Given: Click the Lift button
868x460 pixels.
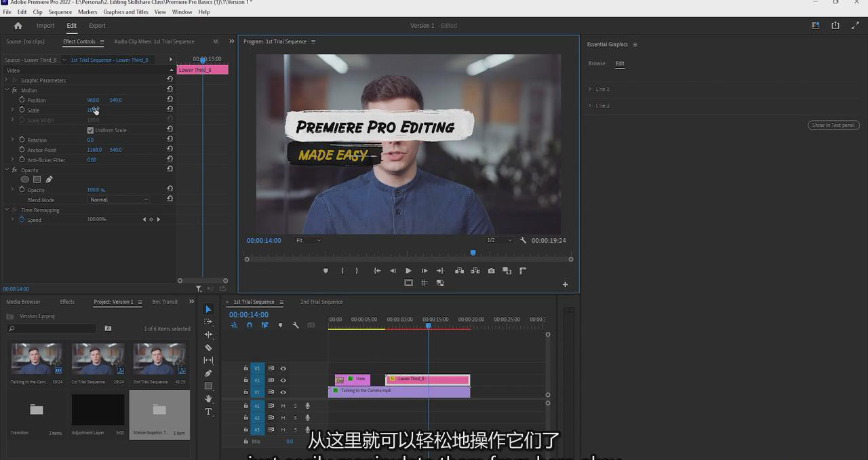Looking at the screenshot, I should pyautogui.click(x=459, y=271).
